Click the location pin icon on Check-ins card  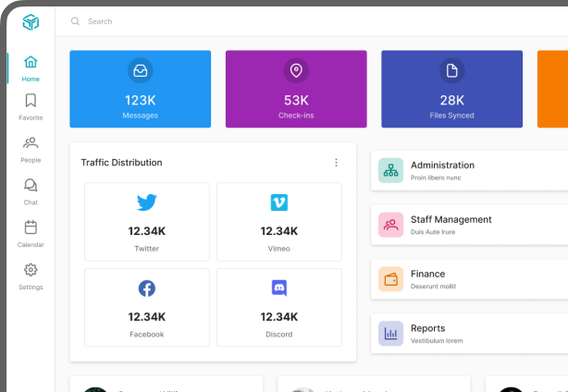coord(296,70)
